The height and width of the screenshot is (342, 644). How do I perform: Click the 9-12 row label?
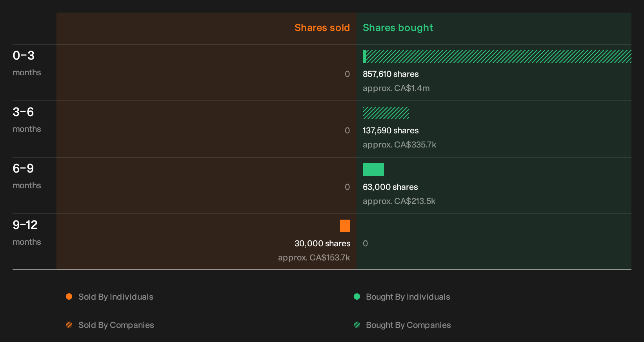click(25, 225)
